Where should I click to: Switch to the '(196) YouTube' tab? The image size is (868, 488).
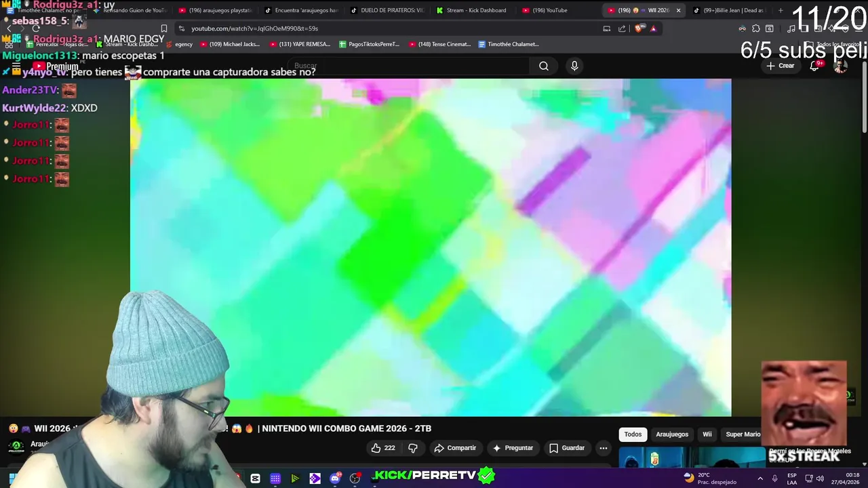(x=557, y=10)
